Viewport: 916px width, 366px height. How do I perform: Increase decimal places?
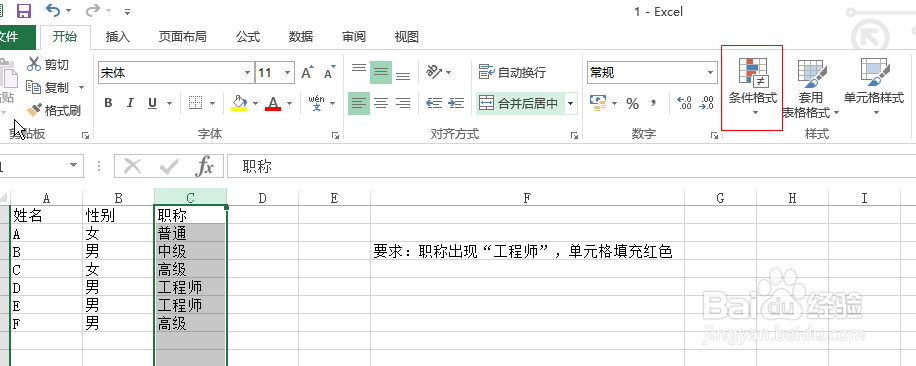click(x=684, y=103)
